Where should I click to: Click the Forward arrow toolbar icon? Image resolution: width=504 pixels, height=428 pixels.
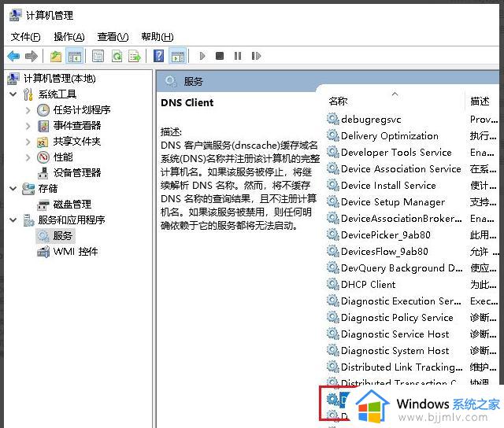[31, 56]
